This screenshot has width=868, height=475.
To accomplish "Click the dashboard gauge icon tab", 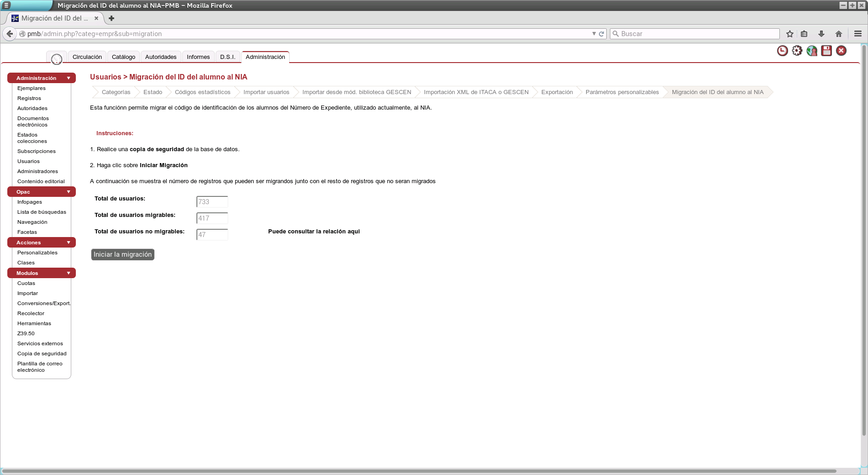I will coord(57,58).
